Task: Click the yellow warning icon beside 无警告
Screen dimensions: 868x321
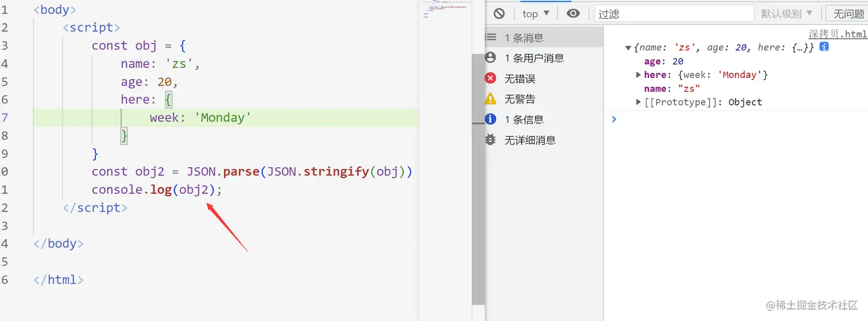Action: point(490,99)
